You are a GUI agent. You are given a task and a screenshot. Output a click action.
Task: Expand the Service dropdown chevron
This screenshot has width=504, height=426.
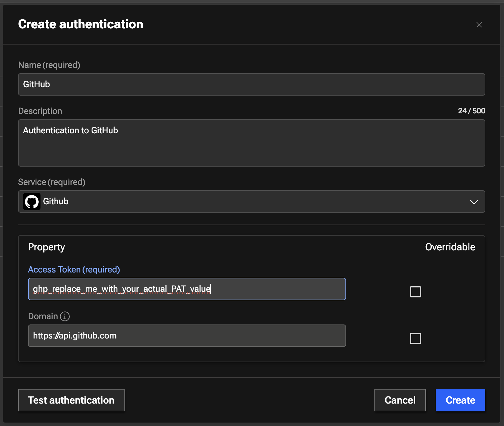pos(474,202)
